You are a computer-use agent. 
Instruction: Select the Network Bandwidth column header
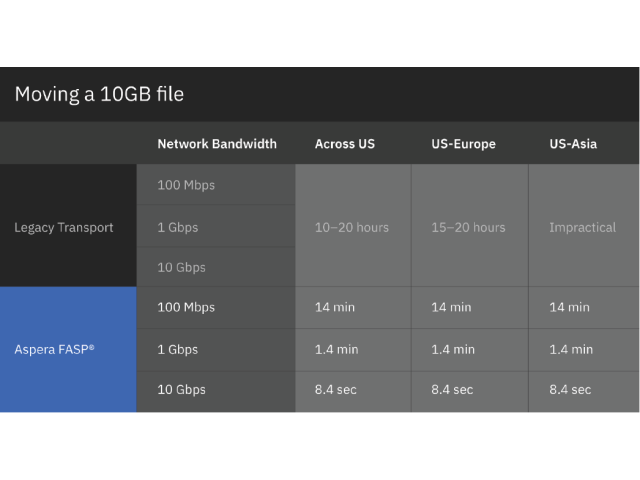216,144
